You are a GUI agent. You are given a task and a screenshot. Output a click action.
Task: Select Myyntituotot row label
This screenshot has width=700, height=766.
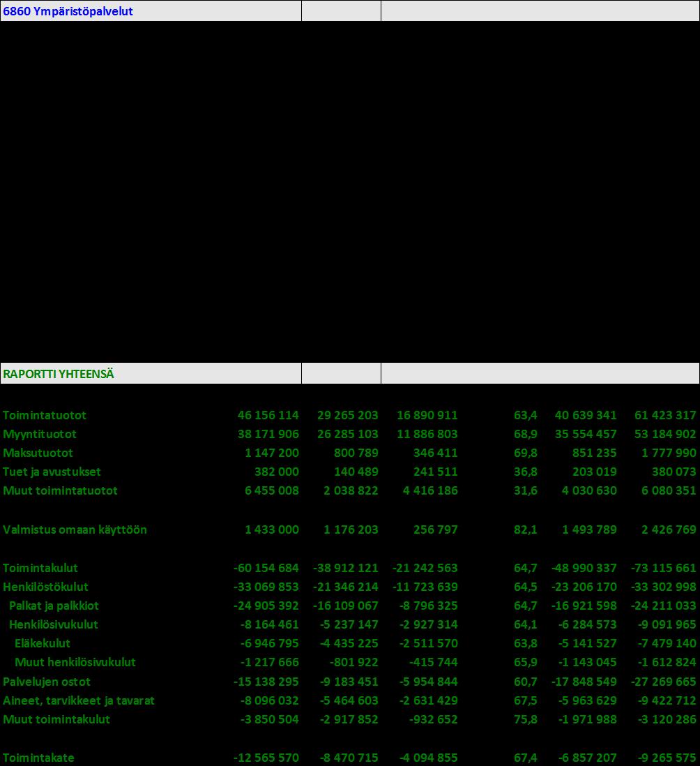click(x=40, y=435)
